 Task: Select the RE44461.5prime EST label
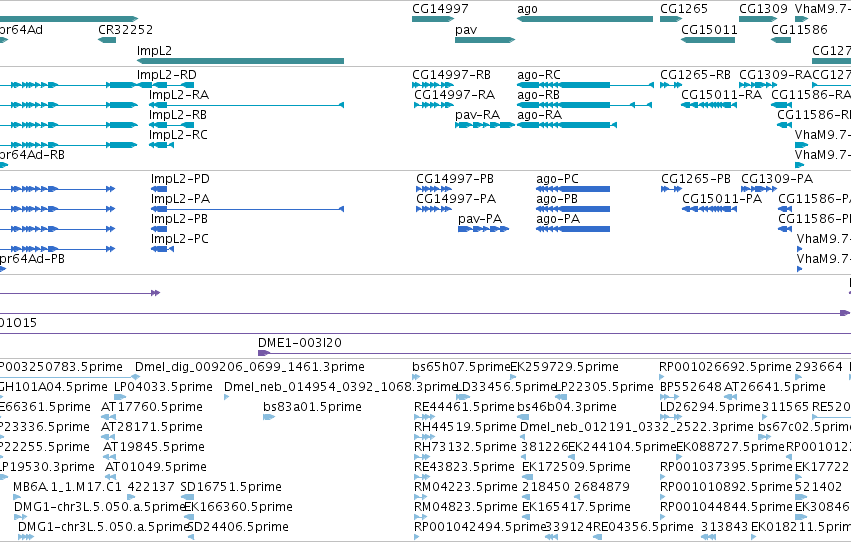click(464, 407)
